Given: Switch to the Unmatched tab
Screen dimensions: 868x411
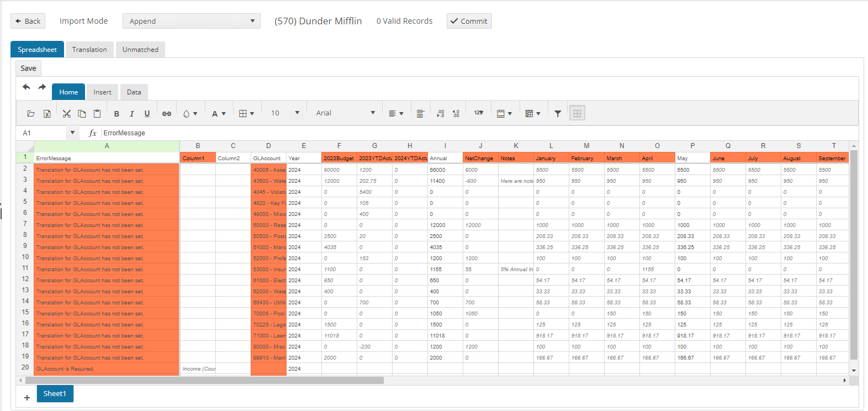Looking at the screenshot, I should coord(140,50).
